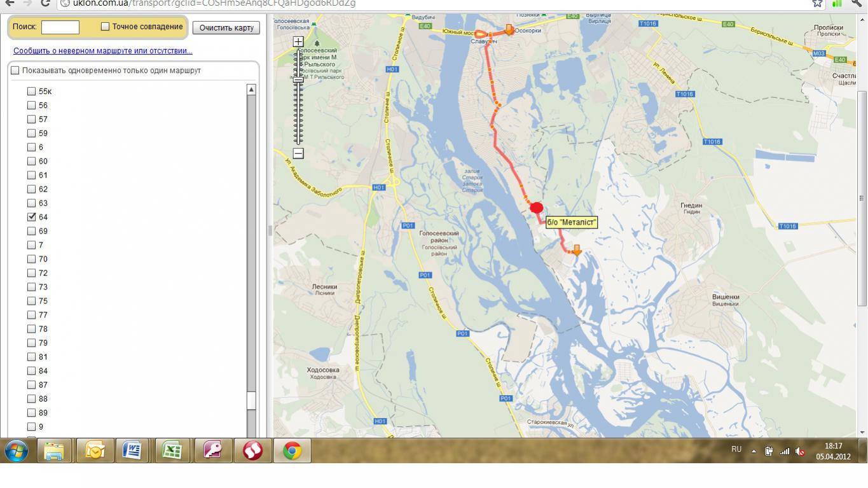Zoom out with the map minus button

coord(298,153)
